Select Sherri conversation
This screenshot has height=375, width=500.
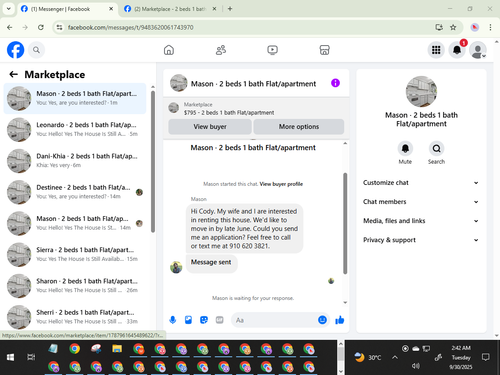[x=75, y=317]
